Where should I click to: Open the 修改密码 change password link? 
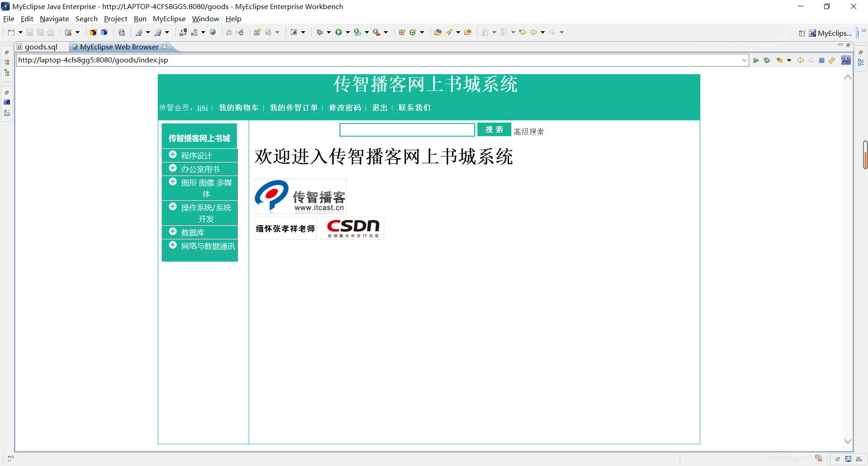pyautogui.click(x=345, y=108)
